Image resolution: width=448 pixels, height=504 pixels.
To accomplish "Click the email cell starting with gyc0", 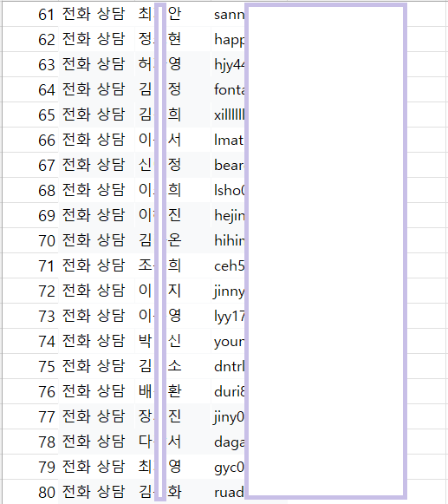I will click(x=229, y=467).
